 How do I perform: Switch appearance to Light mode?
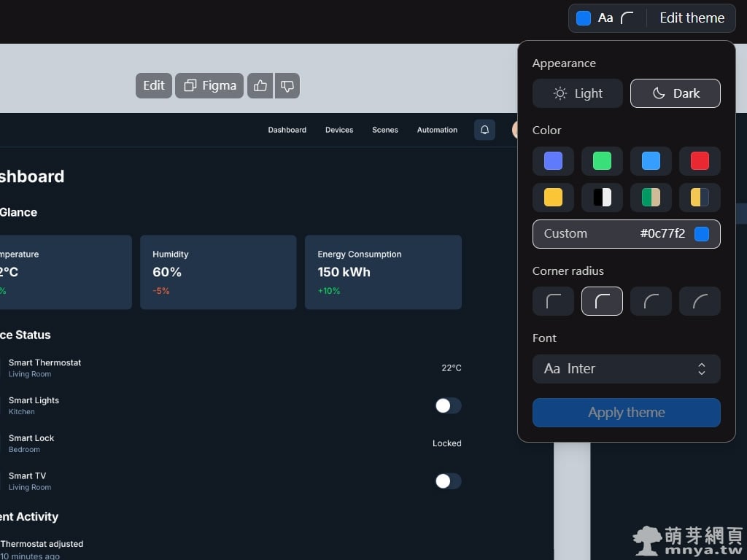578,93
